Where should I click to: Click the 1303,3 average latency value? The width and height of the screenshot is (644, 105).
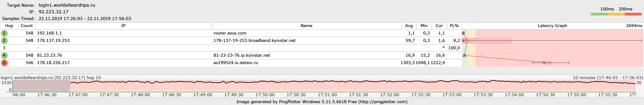click(x=408, y=63)
